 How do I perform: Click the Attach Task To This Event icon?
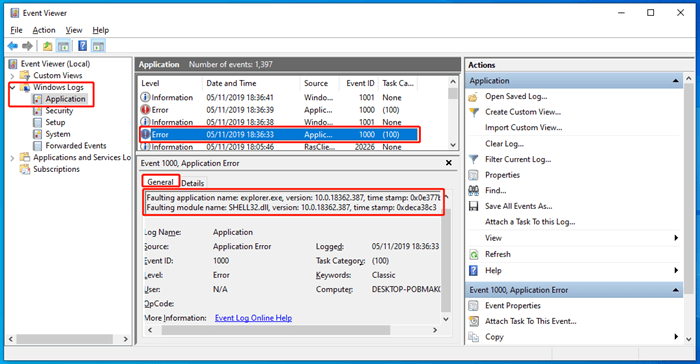(x=473, y=322)
